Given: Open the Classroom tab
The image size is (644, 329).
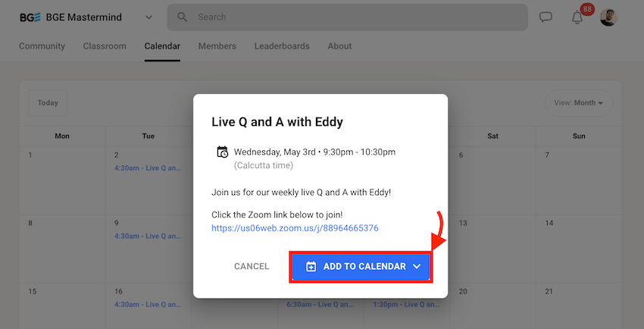Looking at the screenshot, I should click(105, 46).
